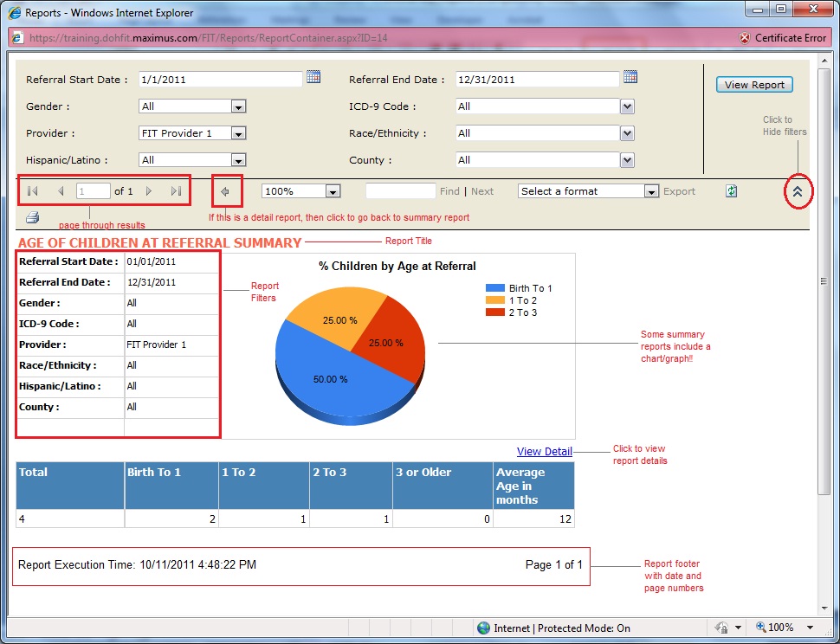The height and width of the screenshot is (644, 840).
Task: Click the Total column header
Action: pyautogui.click(x=70, y=486)
